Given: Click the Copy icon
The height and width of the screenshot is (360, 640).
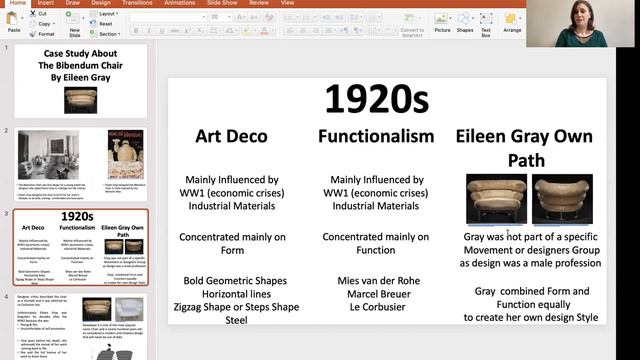Looking at the screenshot, I should pos(33,24).
